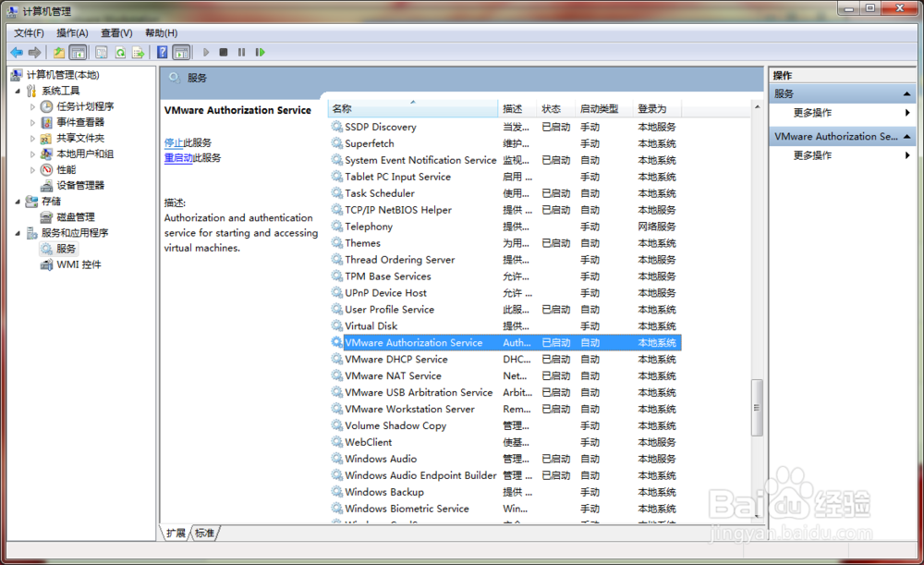Select WMI 控件 in the tree
Image resolution: width=924 pixels, height=565 pixels.
(79, 264)
